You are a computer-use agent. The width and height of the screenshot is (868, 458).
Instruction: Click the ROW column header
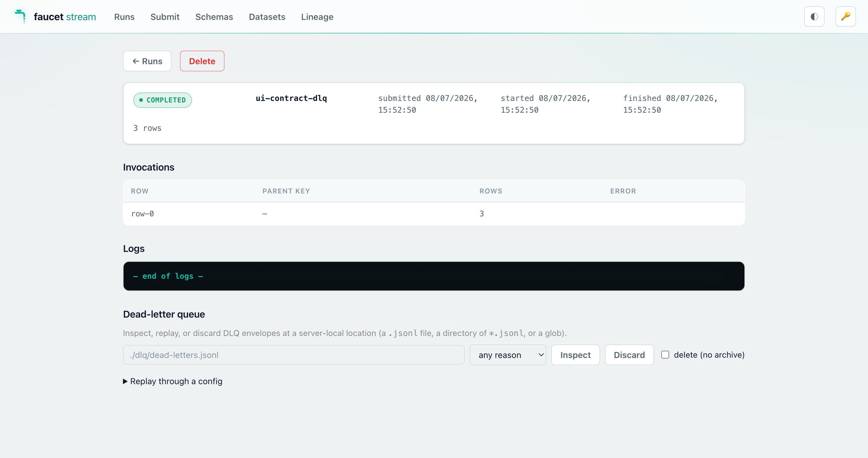(x=140, y=191)
